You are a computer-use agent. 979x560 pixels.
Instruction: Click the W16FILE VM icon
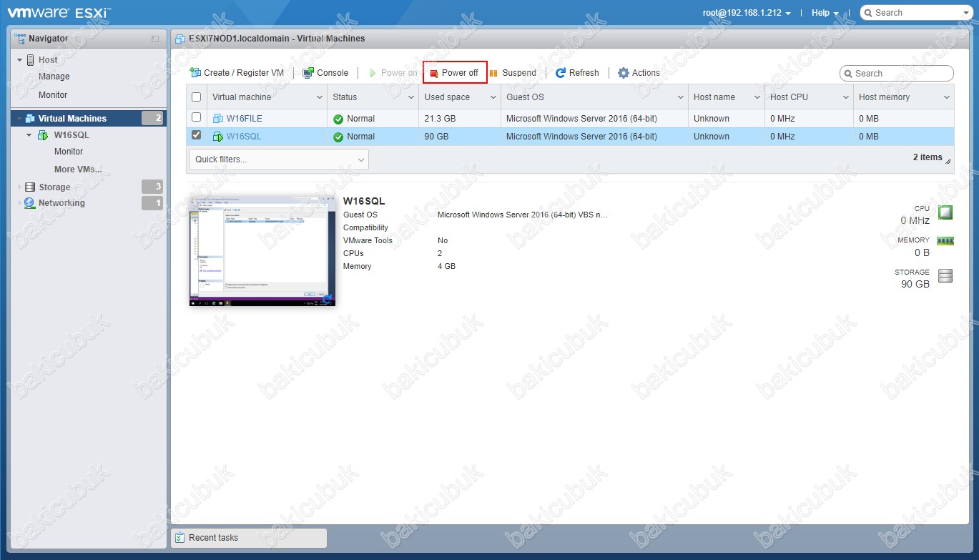pos(218,119)
